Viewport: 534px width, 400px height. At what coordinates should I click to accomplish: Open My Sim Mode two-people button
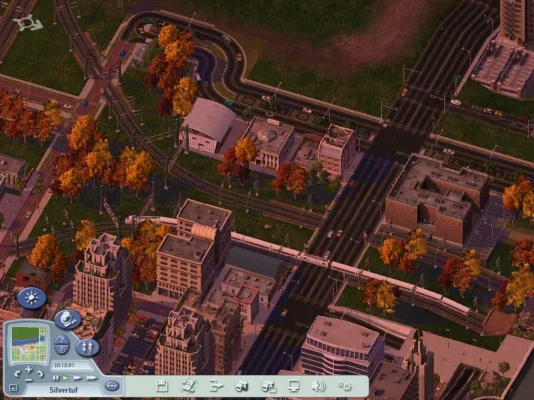click(88, 347)
